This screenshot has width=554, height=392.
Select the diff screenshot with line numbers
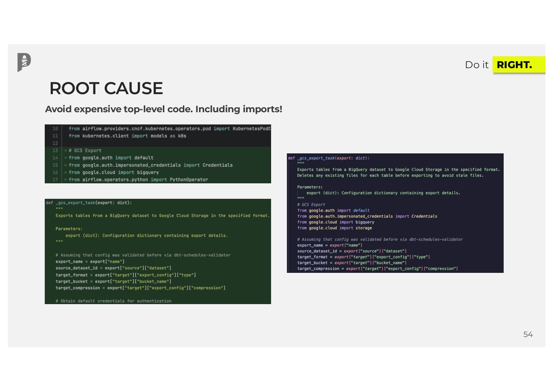tap(158, 154)
